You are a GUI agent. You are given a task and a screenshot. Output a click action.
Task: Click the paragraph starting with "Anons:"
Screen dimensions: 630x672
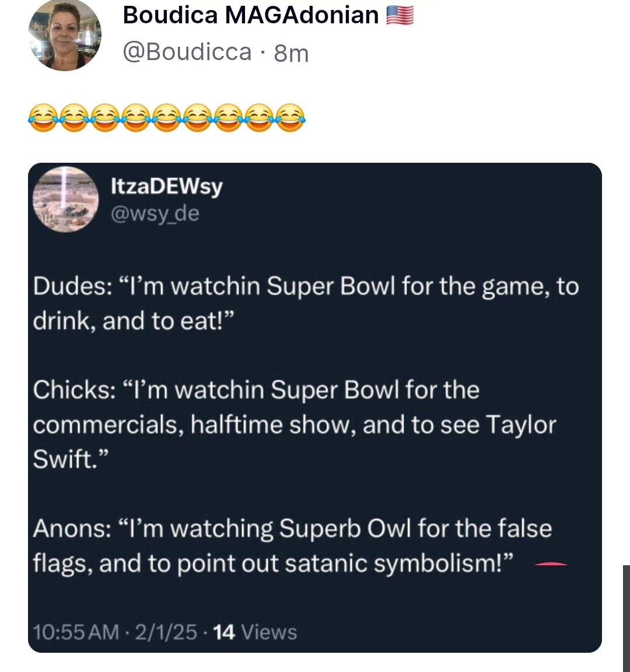[x=292, y=545]
